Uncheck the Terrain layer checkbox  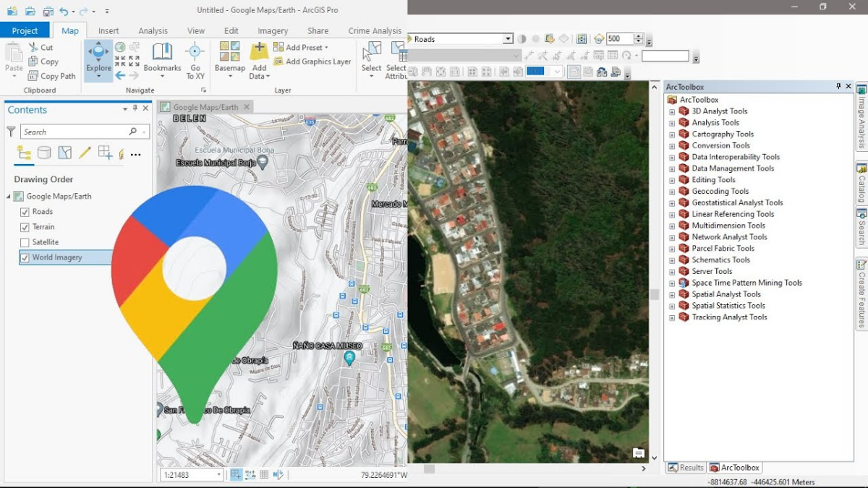click(25, 227)
